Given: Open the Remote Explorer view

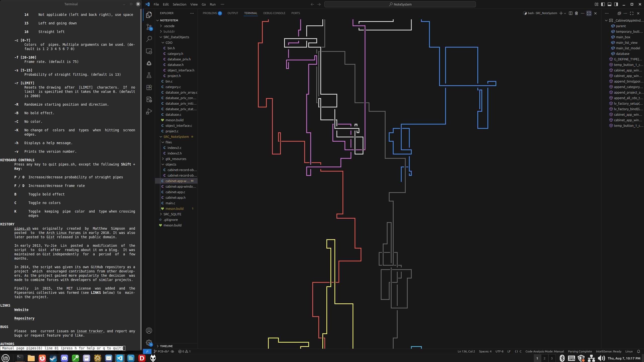Looking at the screenshot, I should (x=149, y=51).
